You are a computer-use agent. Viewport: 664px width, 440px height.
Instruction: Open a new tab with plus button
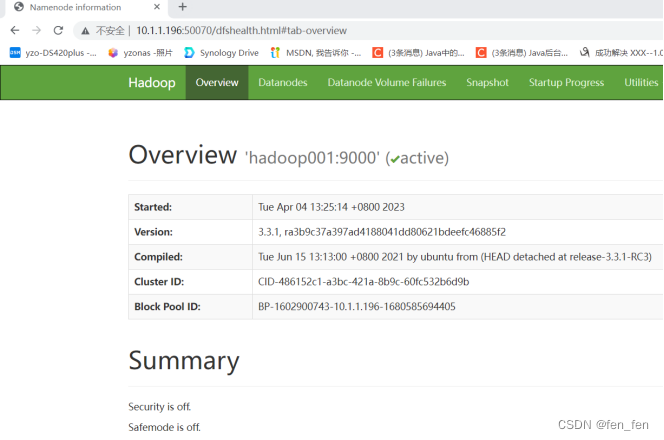(183, 7)
